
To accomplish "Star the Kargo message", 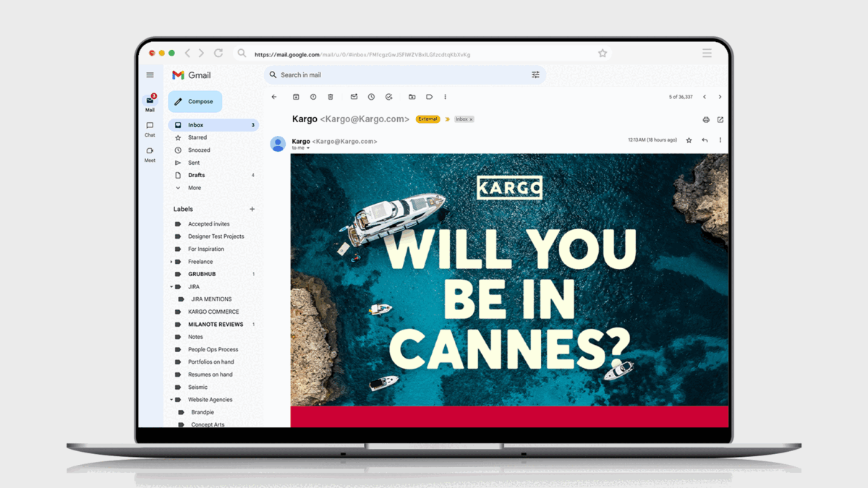I will click(689, 140).
